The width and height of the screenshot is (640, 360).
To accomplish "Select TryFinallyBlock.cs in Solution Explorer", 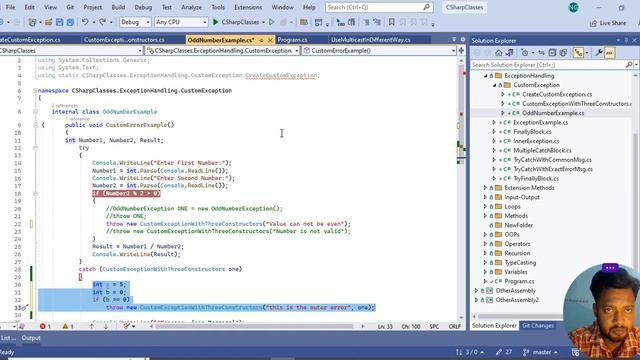I will [x=536, y=178].
